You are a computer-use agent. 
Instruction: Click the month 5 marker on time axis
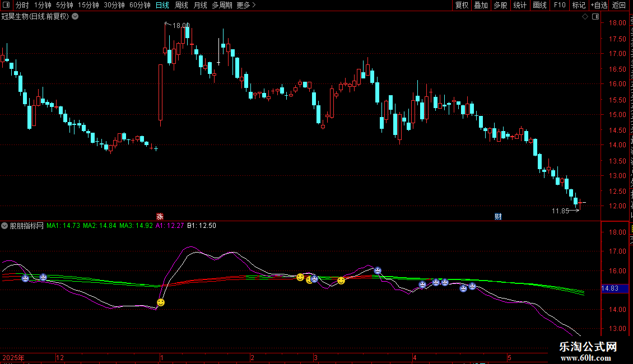(x=509, y=357)
